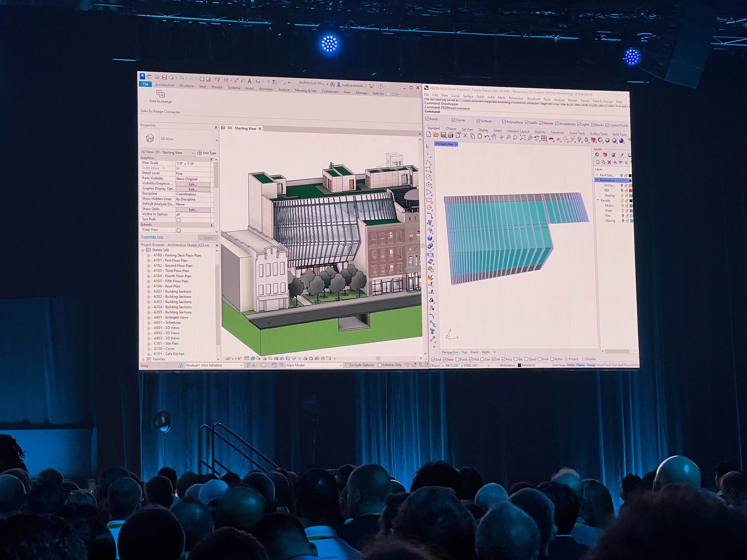Toggle the Sun Path checkbox

tap(179, 220)
